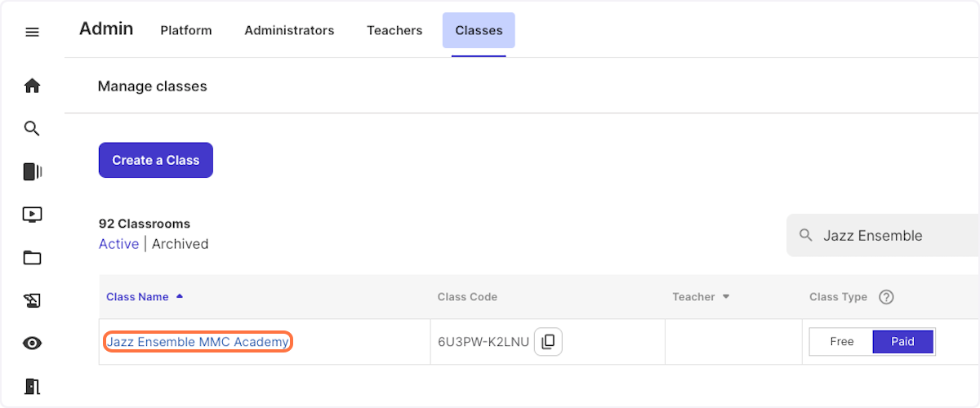Open the hamburger menu icon
Screen dimensions: 980x408
pos(32,33)
